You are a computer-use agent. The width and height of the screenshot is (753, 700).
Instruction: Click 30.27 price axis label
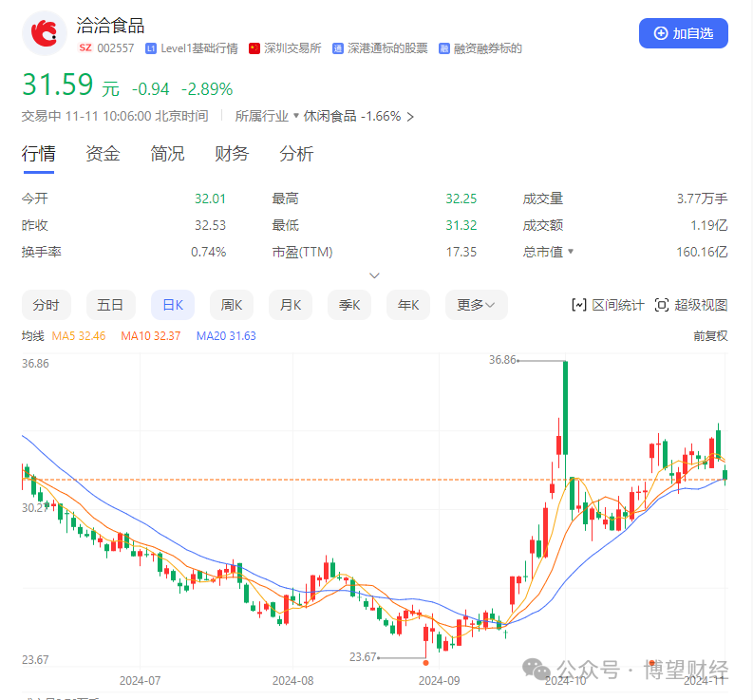34,508
